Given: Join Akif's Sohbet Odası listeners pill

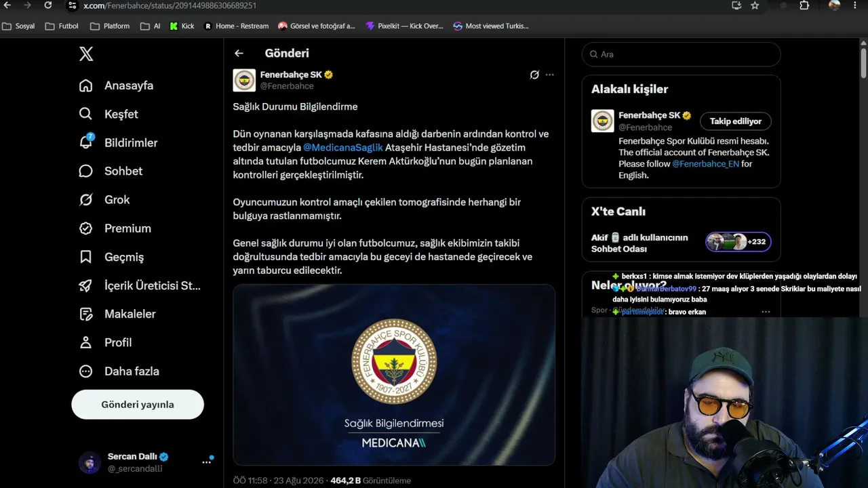Looking at the screenshot, I should 738,242.
